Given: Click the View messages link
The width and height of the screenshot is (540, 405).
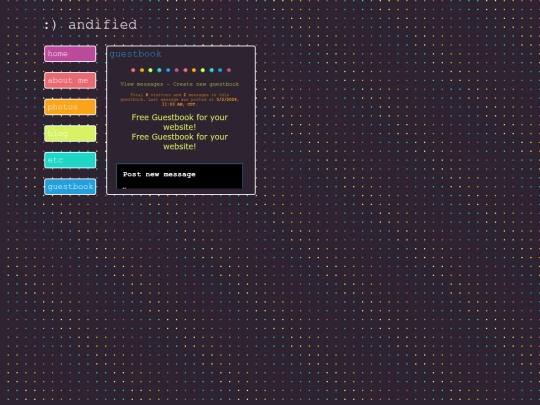Looking at the screenshot, I should point(142,84).
